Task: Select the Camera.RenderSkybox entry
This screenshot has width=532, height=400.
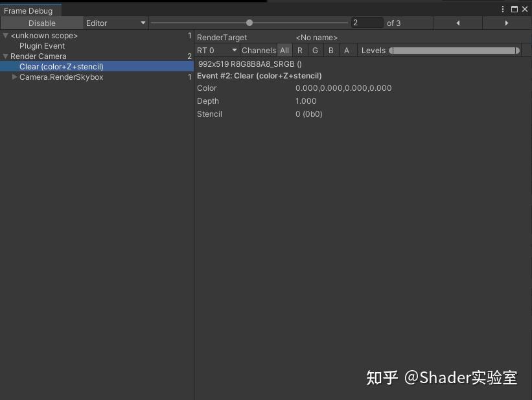Action: 62,76
